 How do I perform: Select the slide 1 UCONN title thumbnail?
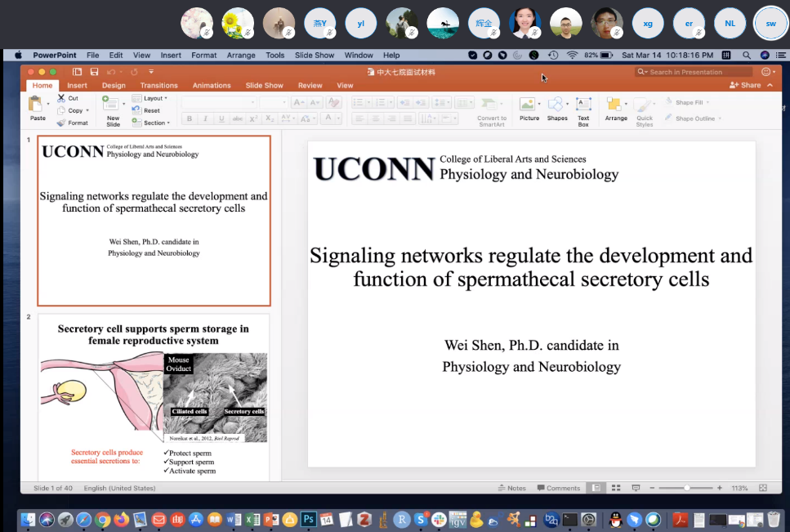pos(154,220)
